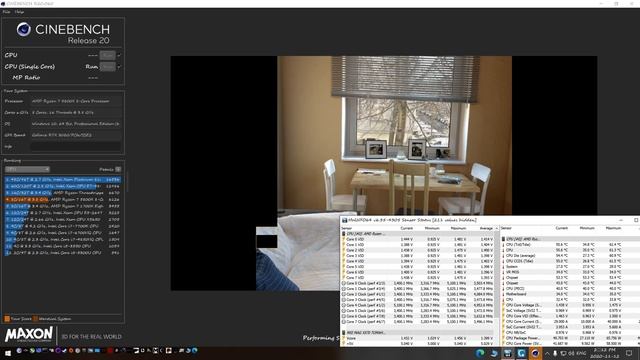Open the taskbar clock and date
The image size is (640, 360).
pyautogui.click(x=605, y=353)
